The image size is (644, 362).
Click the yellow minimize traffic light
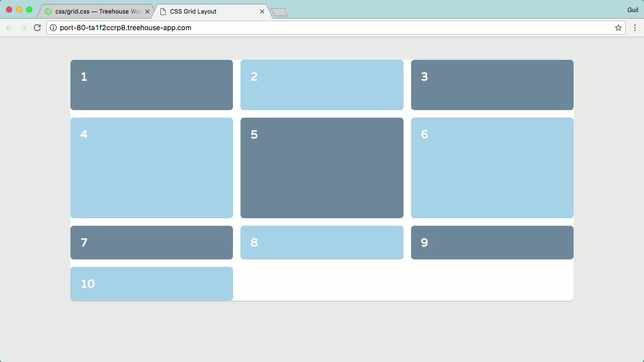(19, 9)
